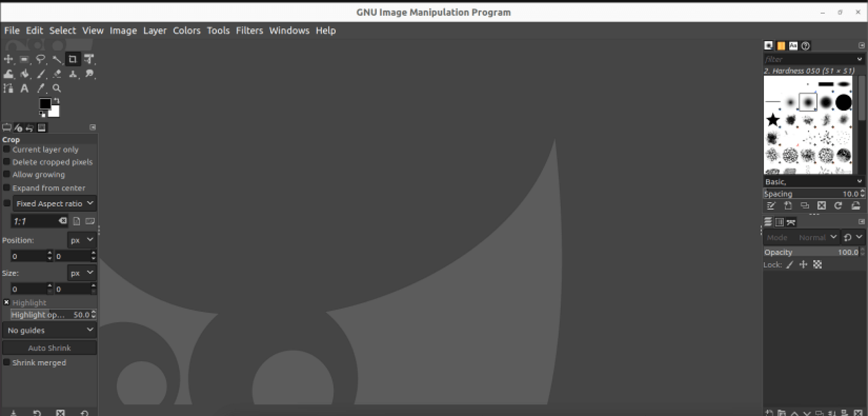Screen dimensions: 868x416
Task: Open the layer Mode Normal dropdown
Action: tap(801, 237)
